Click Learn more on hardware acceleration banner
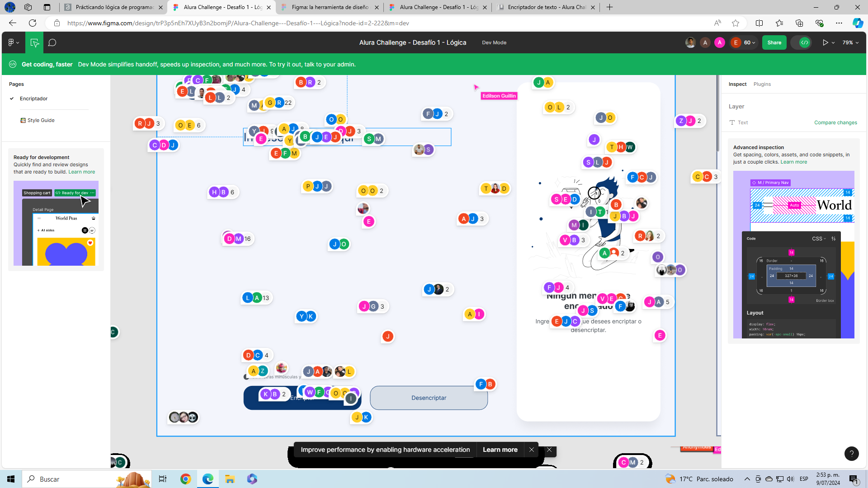This screenshot has width=868, height=488. click(500, 450)
